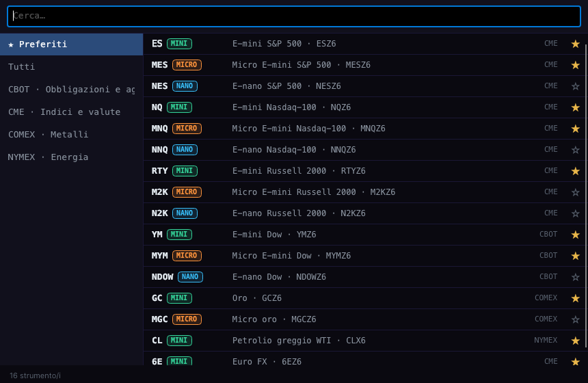Click the NANO badge next to NDOW
The height and width of the screenshot is (383, 588).
coord(190,277)
